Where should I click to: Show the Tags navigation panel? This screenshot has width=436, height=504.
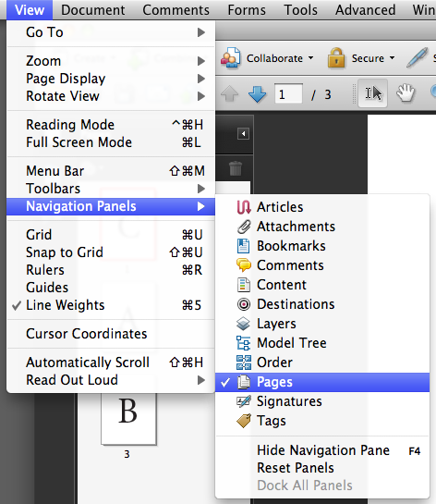tap(322, 421)
